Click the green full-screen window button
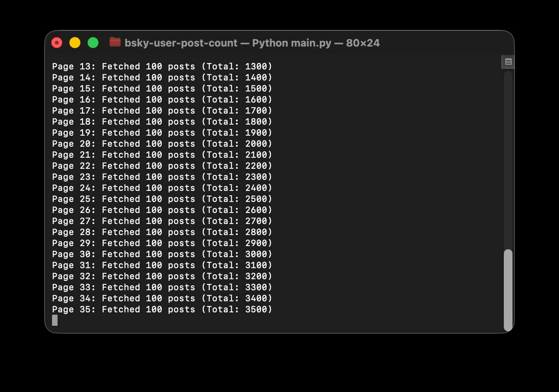559x392 pixels. pyautogui.click(x=93, y=43)
